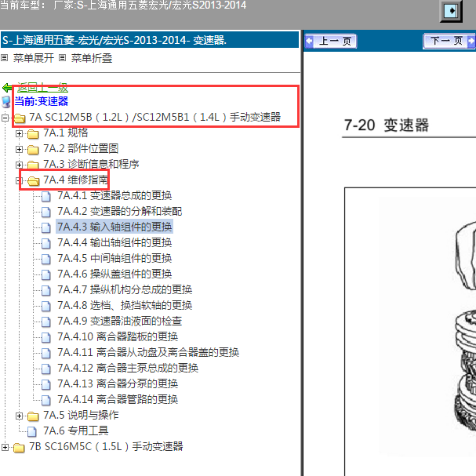This screenshot has height=476, width=476.
Task: Open 7A.4.5 中间轴组件的更换
Action: click(x=114, y=258)
